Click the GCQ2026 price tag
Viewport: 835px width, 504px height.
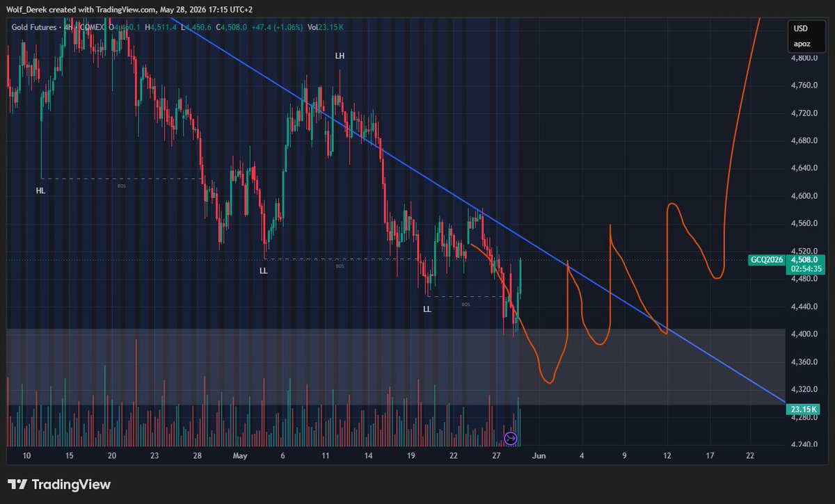tap(767, 260)
